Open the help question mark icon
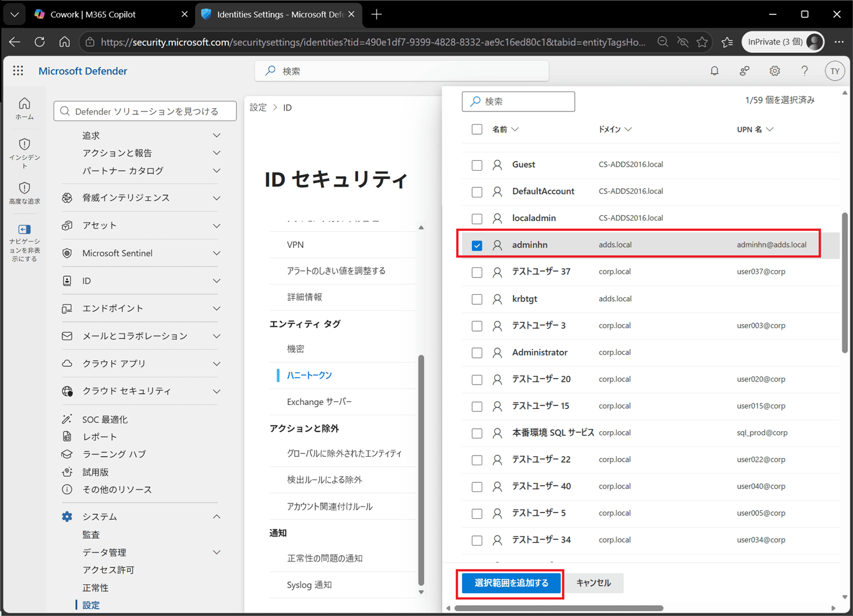853x616 pixels. pyautogui.click(x=804, y=71)
